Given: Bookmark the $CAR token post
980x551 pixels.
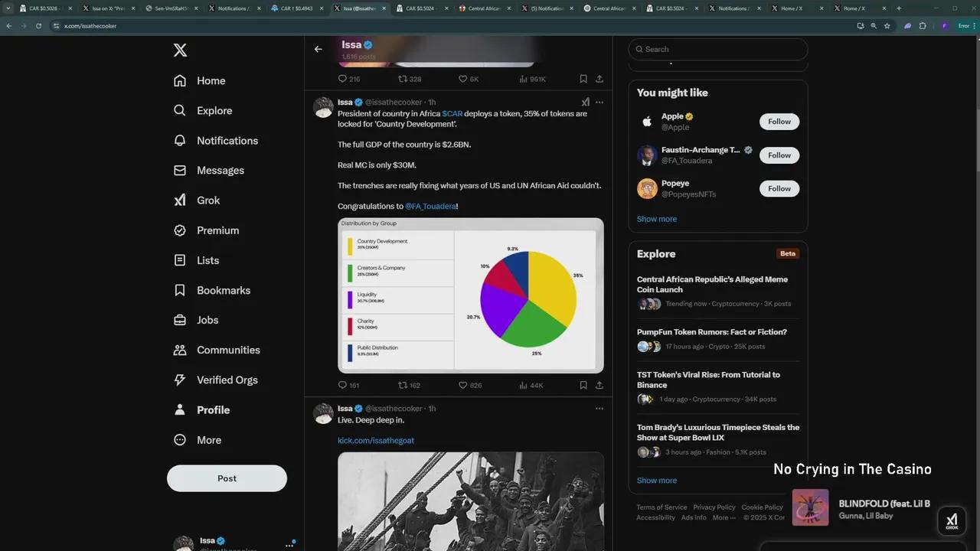Looking at the screenshot, I should tap(583, 385).
